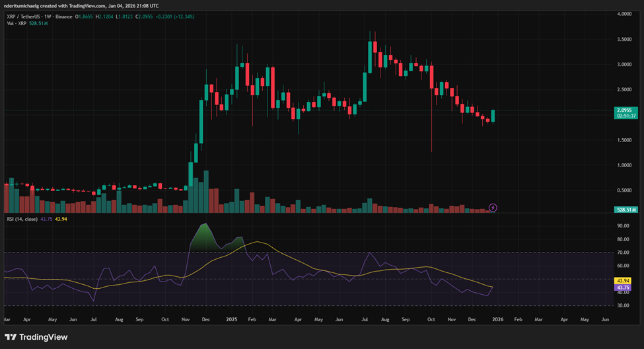Click the RSI (14, close) indicator label
Image resolution: width=644 pixels, height=349 pixels.
[20, 219]
